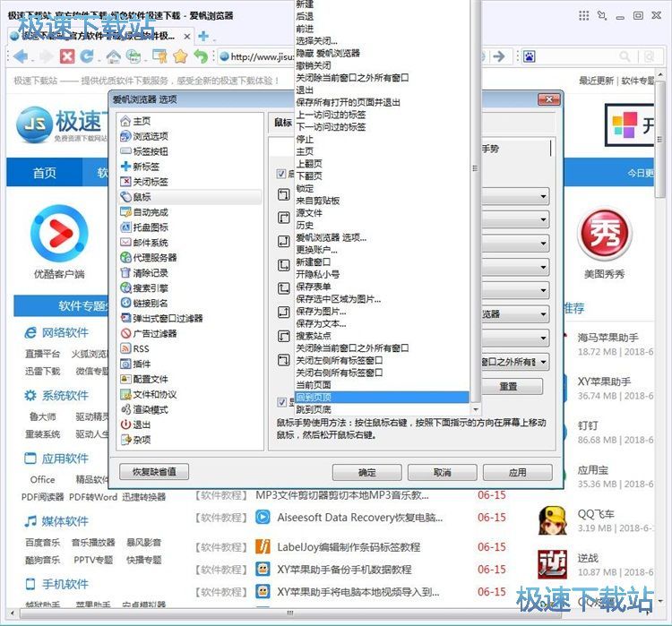672x626 pixels.
Task: Click the 恢复缺省值 button
Action: pos(154,472)
